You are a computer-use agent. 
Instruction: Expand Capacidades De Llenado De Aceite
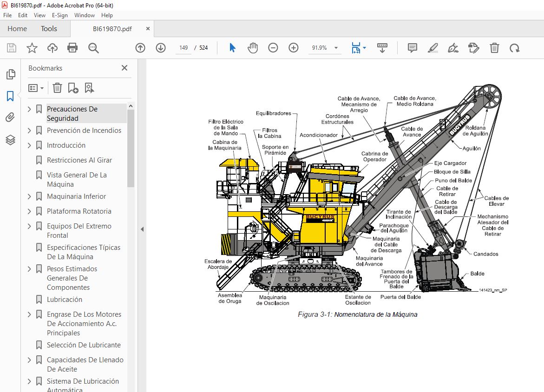[29, 360]
